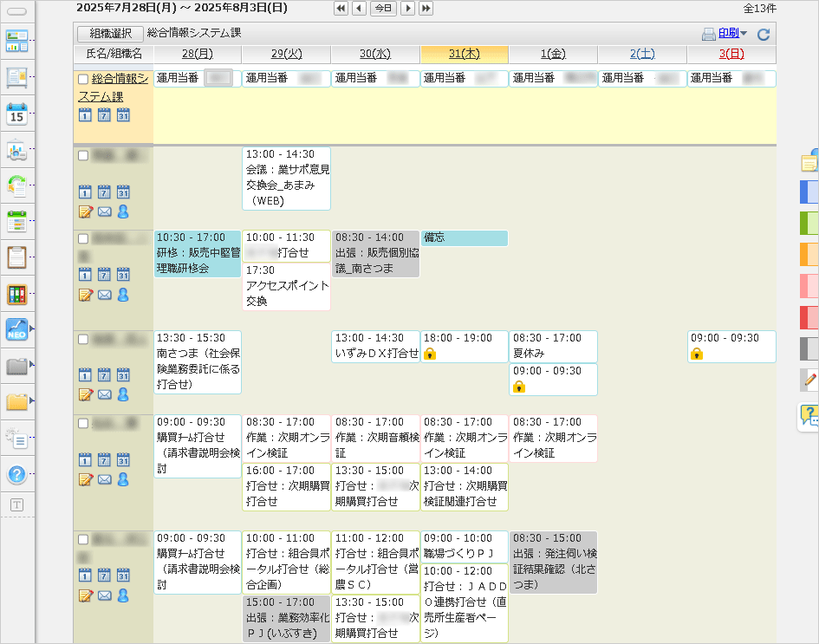Image resolution: width=819 pixels, height=644 pixels.
Task: Check the checkbox of the bottom member row
Action: click(82, 540)
